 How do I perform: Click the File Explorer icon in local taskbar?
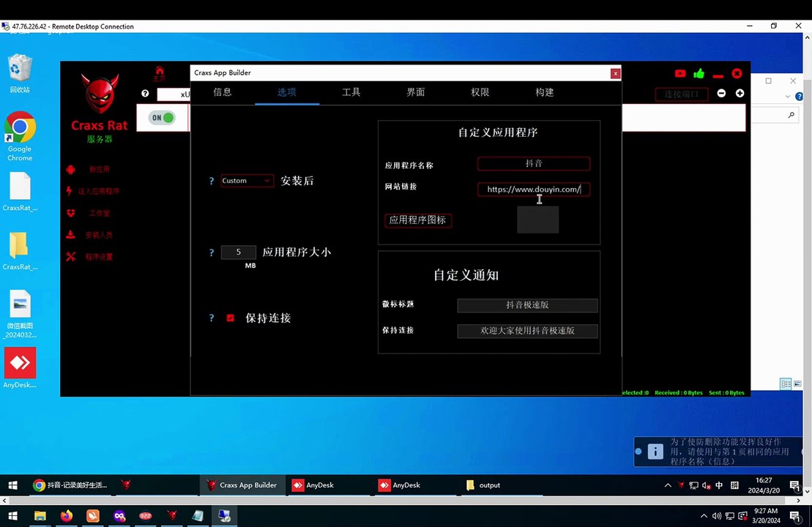pos(40,515)
